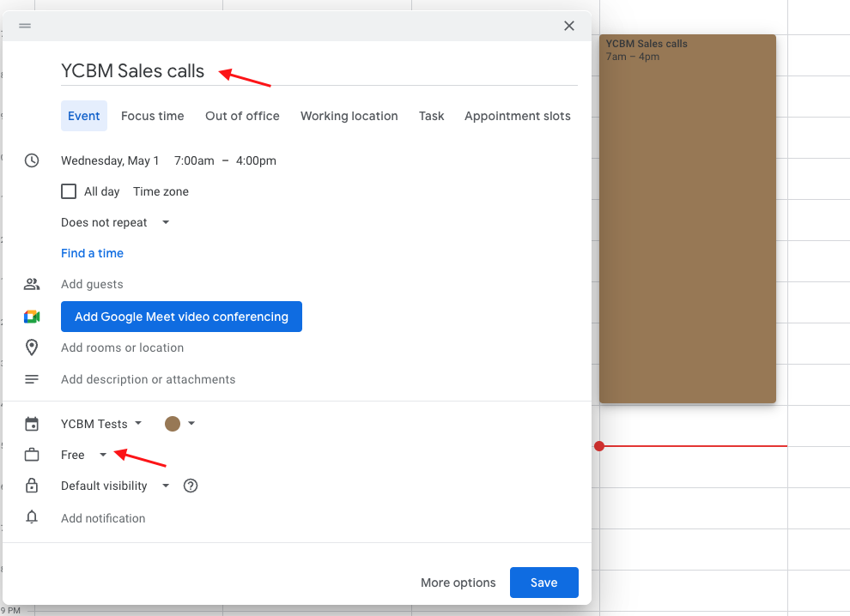Viewport: 850px width, 616px height.
Task: Open the event color dropdown arrow
Action: click(191, 423)
